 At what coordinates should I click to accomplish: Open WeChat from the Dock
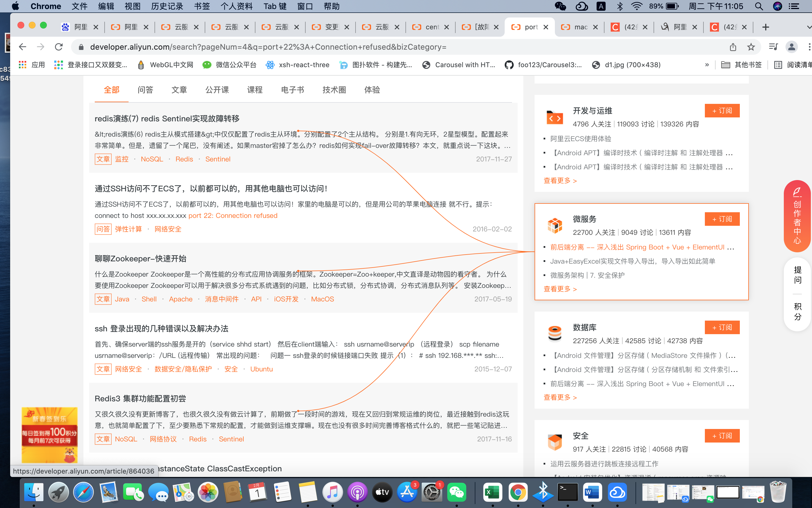point(457,492)
